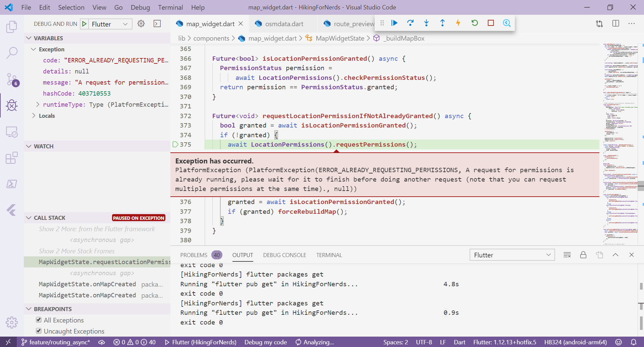644x347 pixels.
Task: Collapse the Variables section
Action: pyautogui.click(x=28, y=38)
